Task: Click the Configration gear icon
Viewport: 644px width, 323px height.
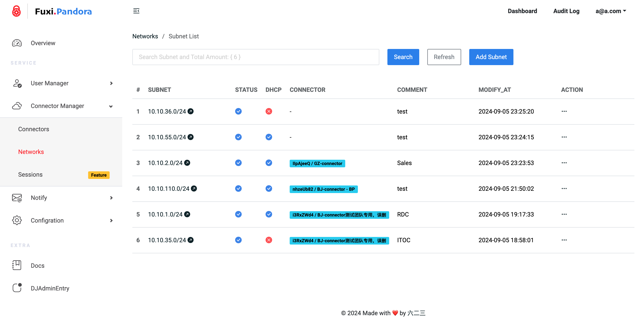Action: click(17, 220)
